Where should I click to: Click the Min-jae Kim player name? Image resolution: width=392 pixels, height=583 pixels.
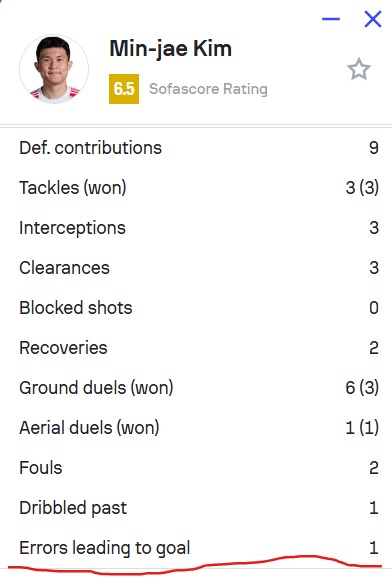[171, 49]
